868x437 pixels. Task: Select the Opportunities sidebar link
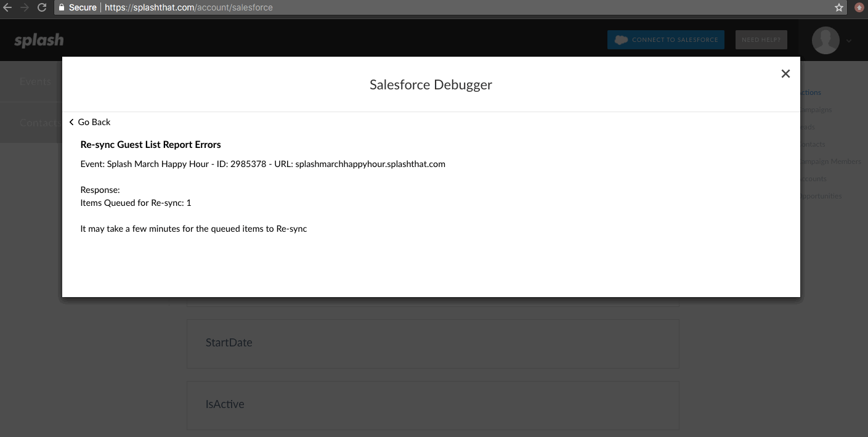point(821,196)
